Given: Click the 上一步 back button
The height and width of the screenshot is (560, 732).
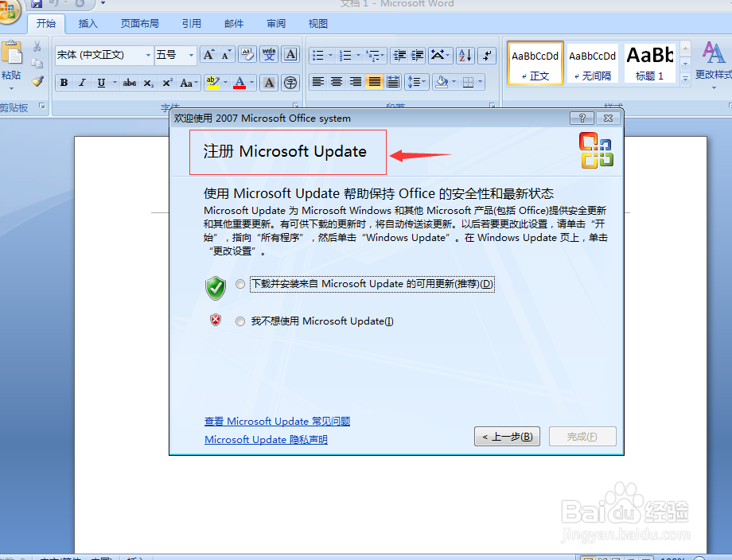Looking at the screenshot, I should point(507,437).
